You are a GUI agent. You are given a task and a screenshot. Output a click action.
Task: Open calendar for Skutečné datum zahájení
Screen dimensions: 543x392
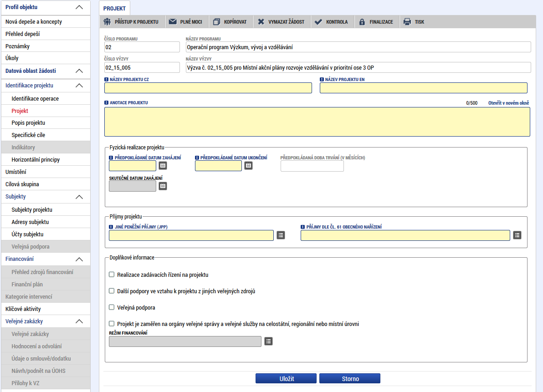click(163, 186)
